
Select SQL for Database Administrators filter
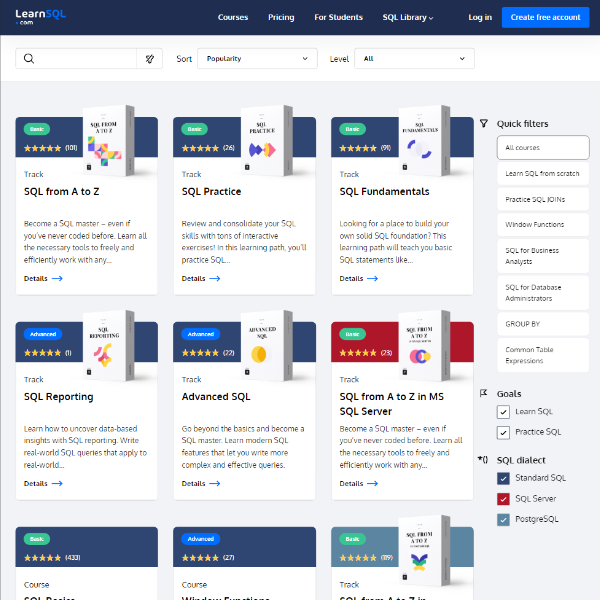tap(543, 293)
